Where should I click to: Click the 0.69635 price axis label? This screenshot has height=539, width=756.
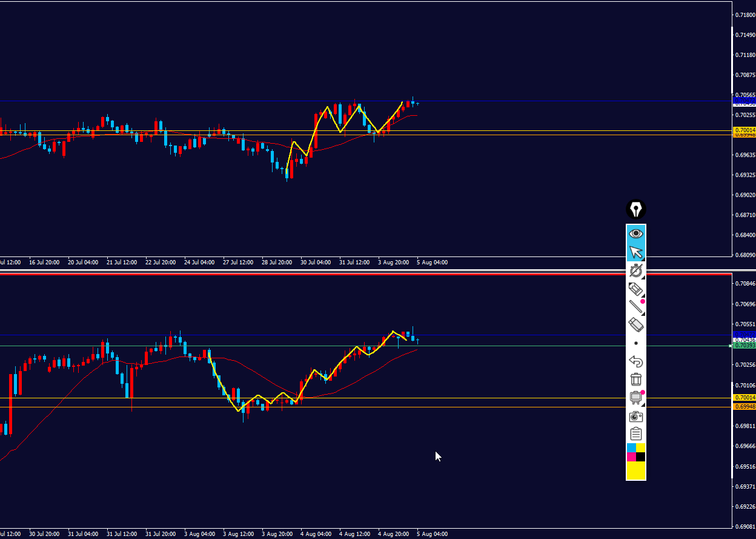tap(745, 155)
